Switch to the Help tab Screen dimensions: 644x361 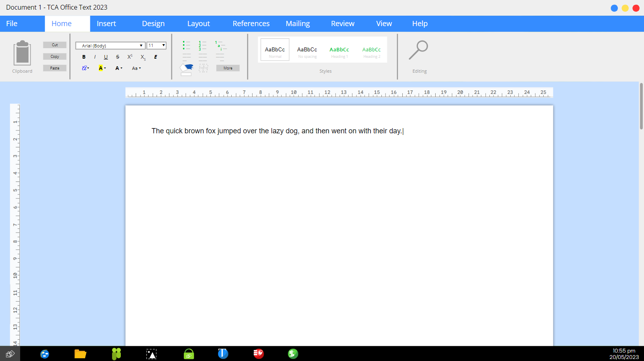[x=420, y=24]
